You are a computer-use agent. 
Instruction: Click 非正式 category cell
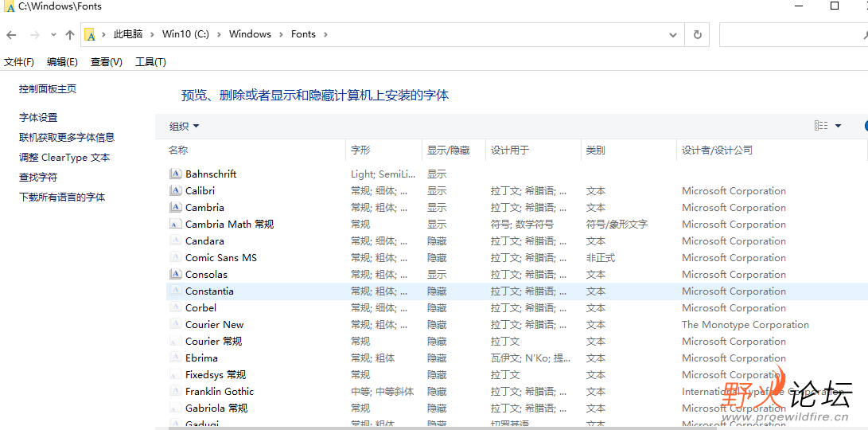pyautogui.click(x=601, y=258)
